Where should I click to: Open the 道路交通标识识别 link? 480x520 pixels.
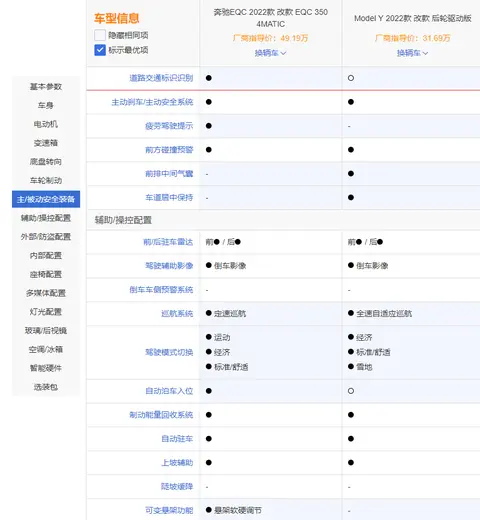(x=161, y=78)
